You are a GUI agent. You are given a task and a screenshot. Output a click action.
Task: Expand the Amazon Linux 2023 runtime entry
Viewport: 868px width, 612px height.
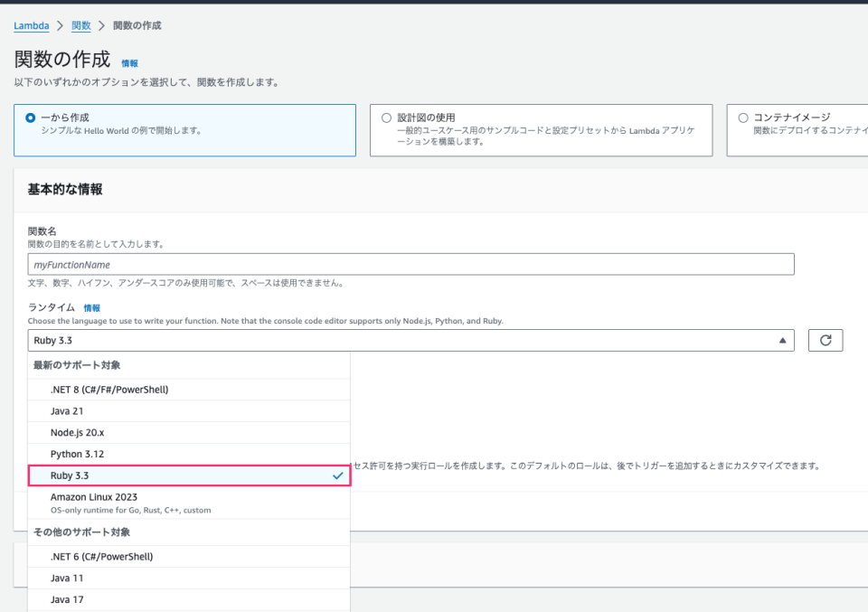[x=181, y=502]
